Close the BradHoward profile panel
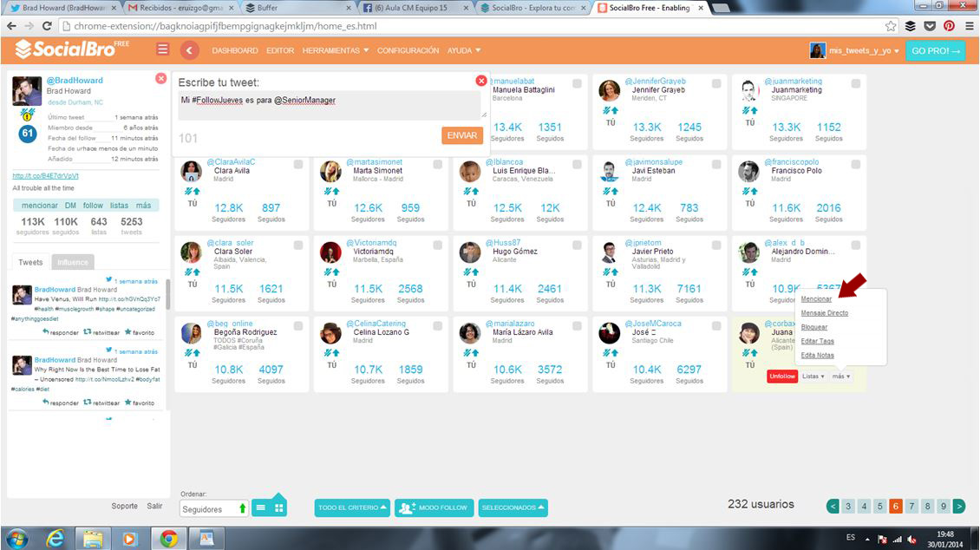The height and width of the screenshot is (550, 980). click(x=160, y=78)
